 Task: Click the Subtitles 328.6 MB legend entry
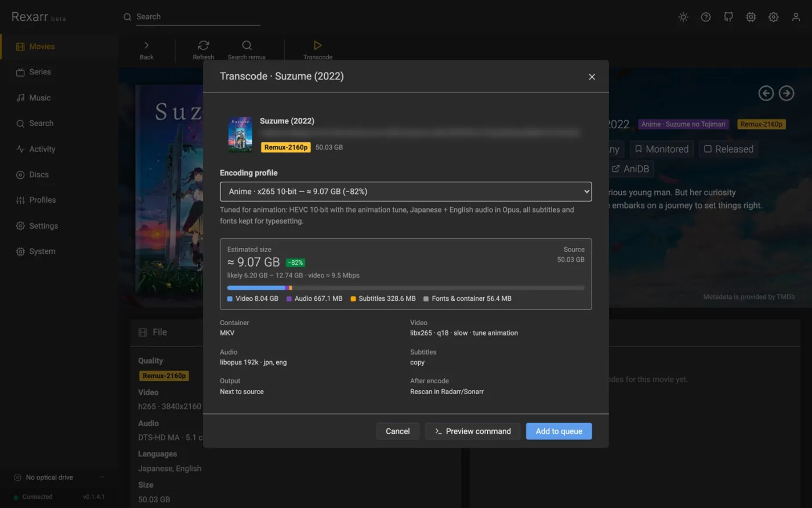click(383, 298)
